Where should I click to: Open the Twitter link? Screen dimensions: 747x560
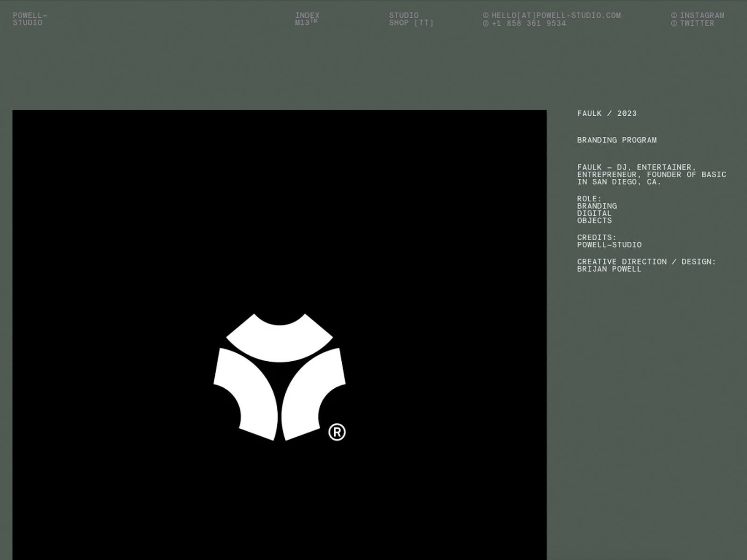pyautogui.click(x=697, y=23)
